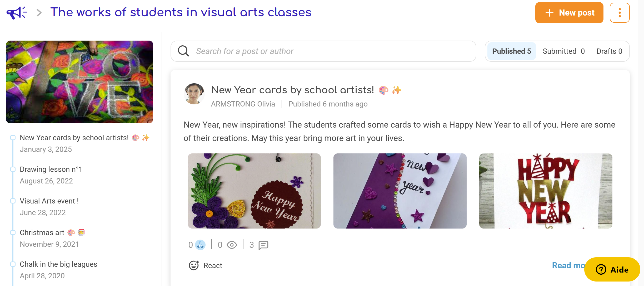
Task: Click the React smiley icon
Action: click(194, 265)
